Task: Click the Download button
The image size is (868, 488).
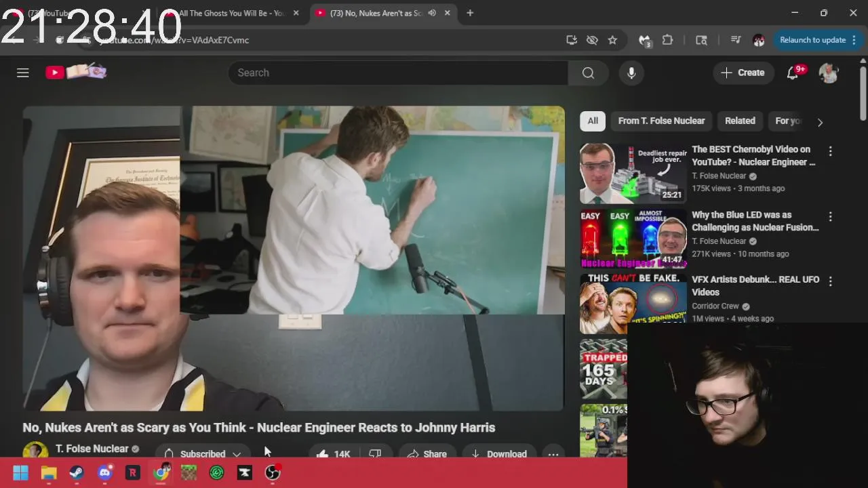Action: pyautogui.click(x=498, y=454)
